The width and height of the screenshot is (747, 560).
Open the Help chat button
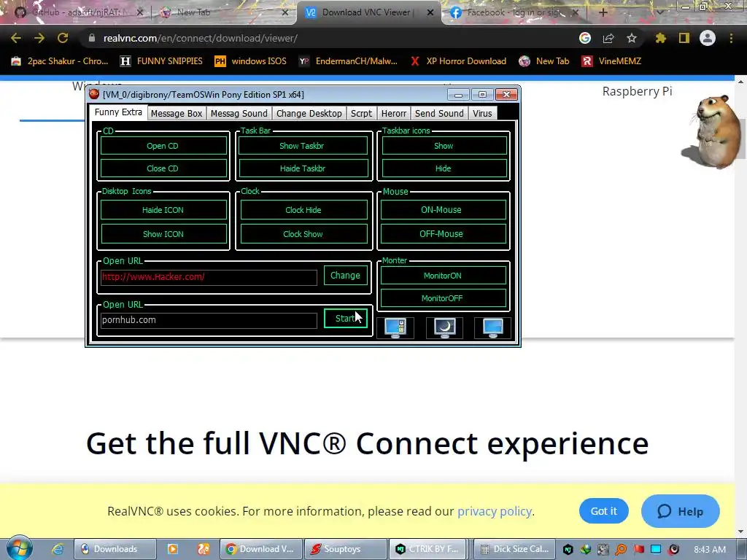(681, 511)
